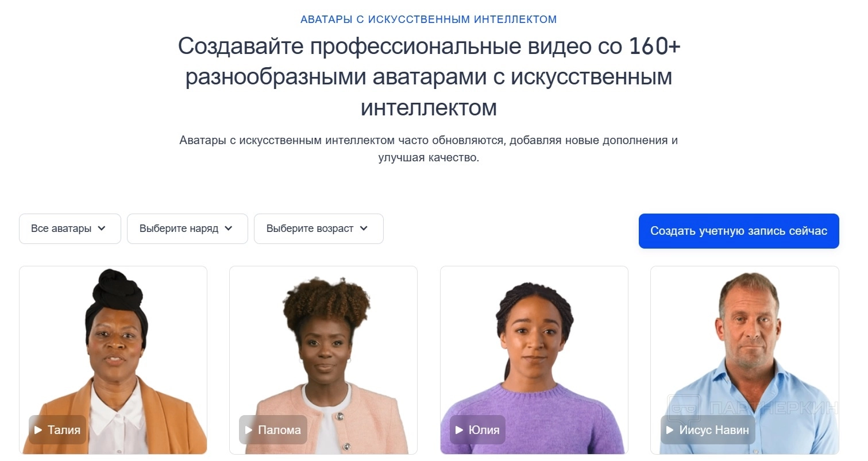Open the Выберите возраст age dropdown

[319, 228]
